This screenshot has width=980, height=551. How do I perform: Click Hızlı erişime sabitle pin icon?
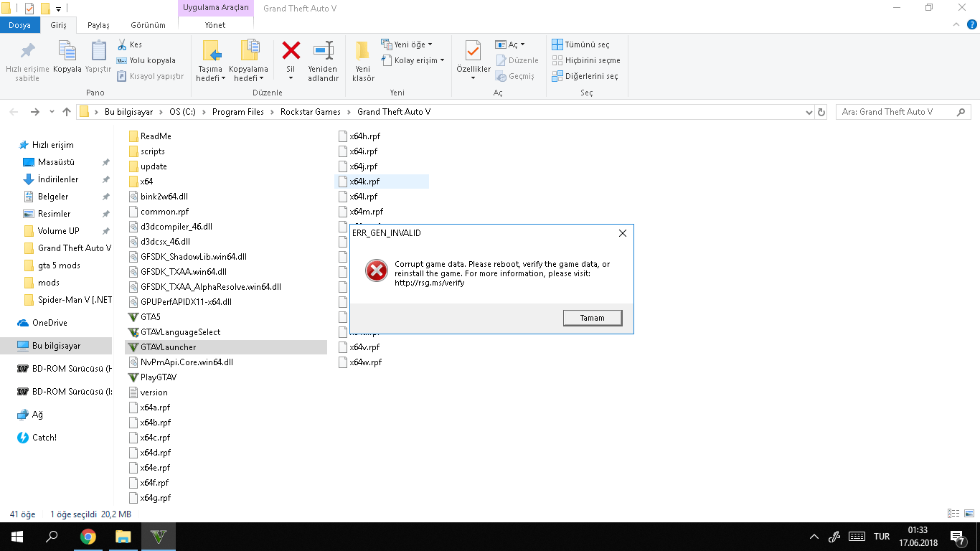pos(27,51)
